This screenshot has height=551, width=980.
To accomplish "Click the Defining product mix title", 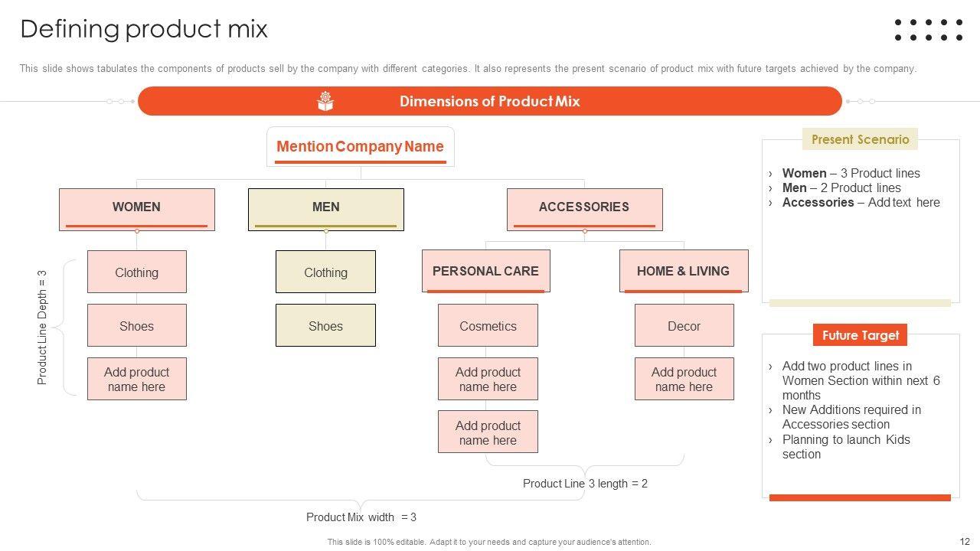I will [x=144, y=29].
